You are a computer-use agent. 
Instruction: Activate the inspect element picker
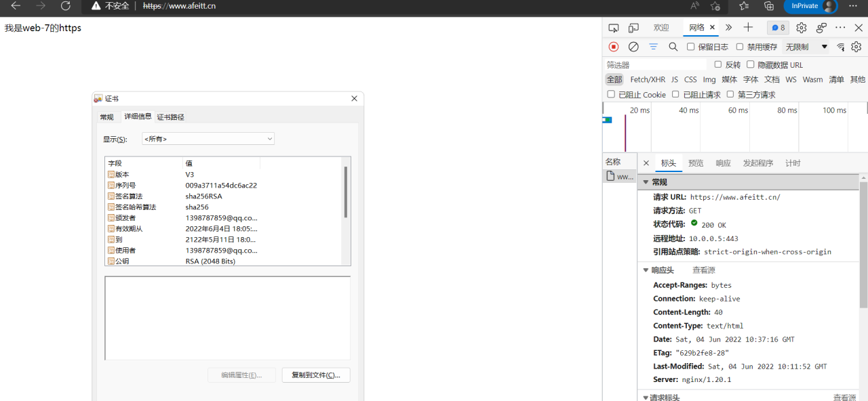tap(613, 28)
